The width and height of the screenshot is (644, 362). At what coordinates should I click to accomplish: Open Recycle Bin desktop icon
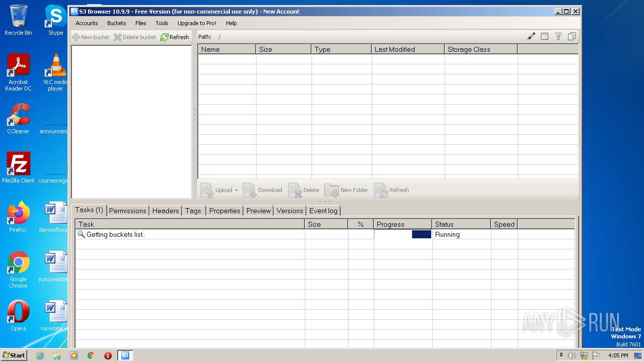click(x=18, y=20)
